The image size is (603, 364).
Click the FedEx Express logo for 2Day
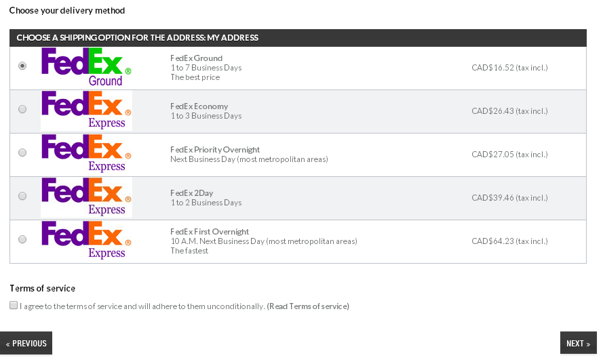(86, 197)
